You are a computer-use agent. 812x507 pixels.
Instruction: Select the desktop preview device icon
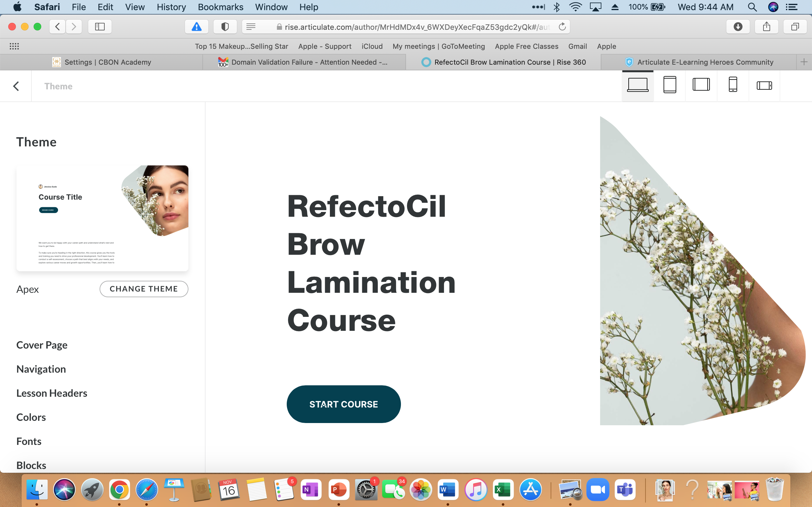(x=638, y=85)
